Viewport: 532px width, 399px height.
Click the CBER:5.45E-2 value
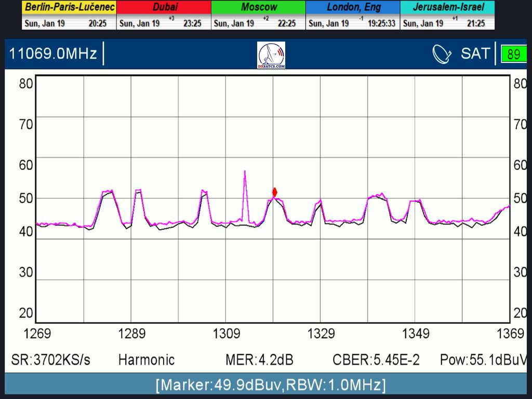(376, 360)
